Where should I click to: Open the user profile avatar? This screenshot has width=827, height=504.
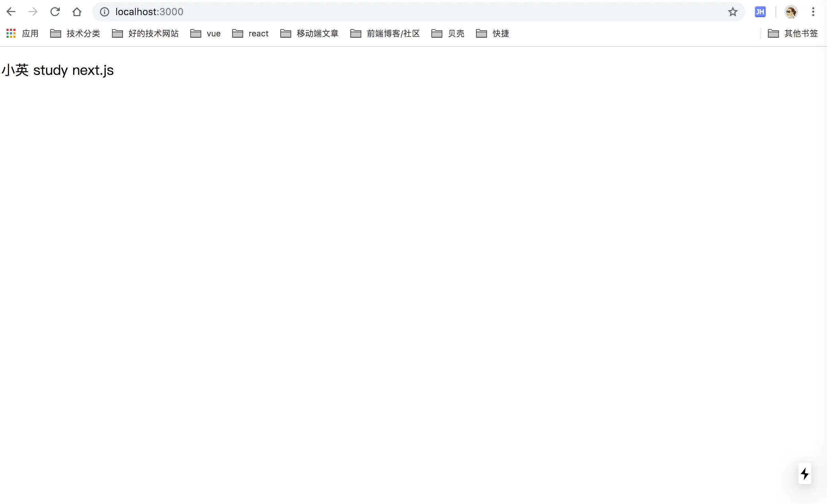[x=791, y=12]
